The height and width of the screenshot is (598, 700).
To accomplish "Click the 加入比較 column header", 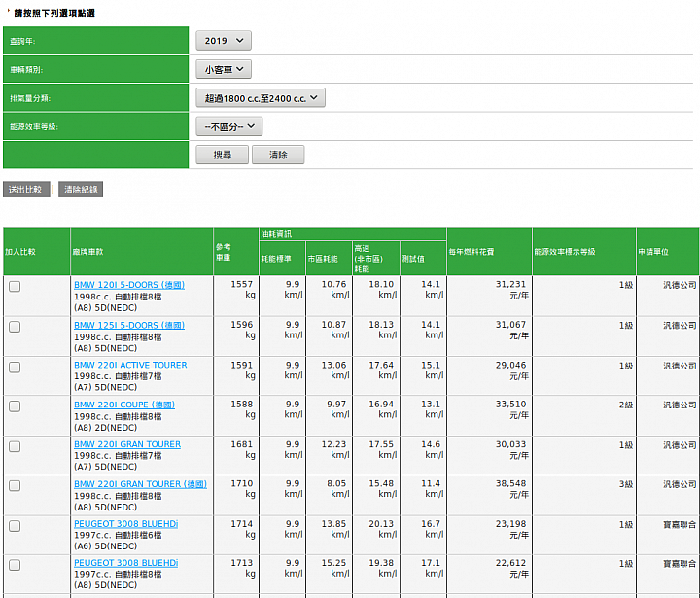I will pos(37,252).
